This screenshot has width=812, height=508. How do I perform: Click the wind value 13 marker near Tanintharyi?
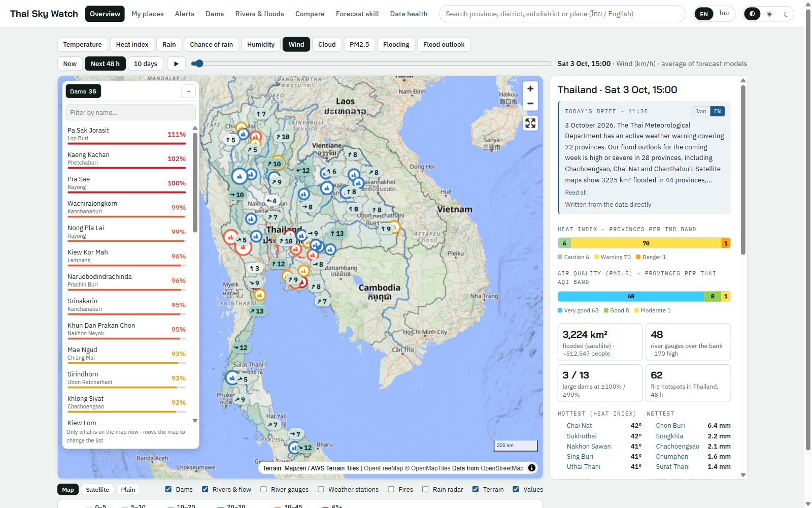pyautogui.click(x=257, y=311)
